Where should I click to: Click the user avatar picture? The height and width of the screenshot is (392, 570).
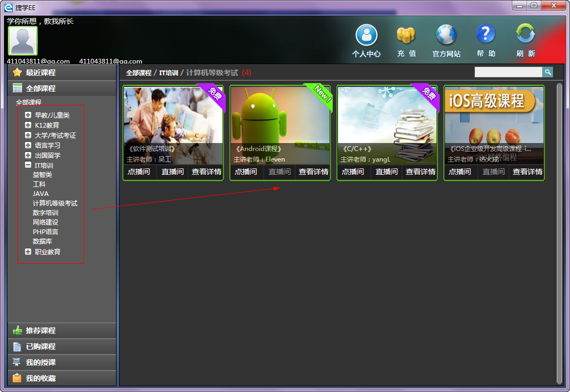[x=23, y=41]
